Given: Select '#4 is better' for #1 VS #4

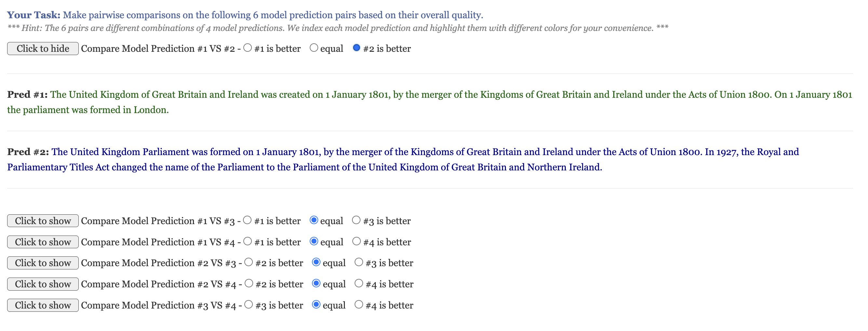Looking at the screenshot, I should click(356, 241).
